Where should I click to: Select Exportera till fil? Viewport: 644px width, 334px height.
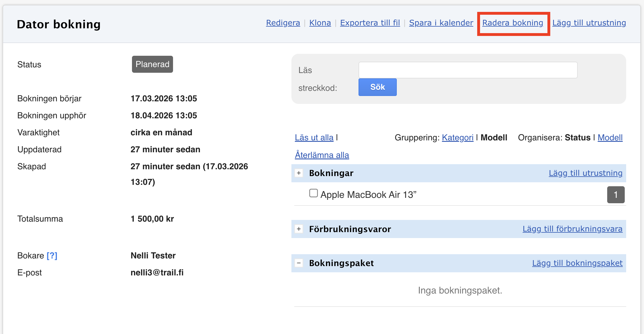tap(370, 23)
